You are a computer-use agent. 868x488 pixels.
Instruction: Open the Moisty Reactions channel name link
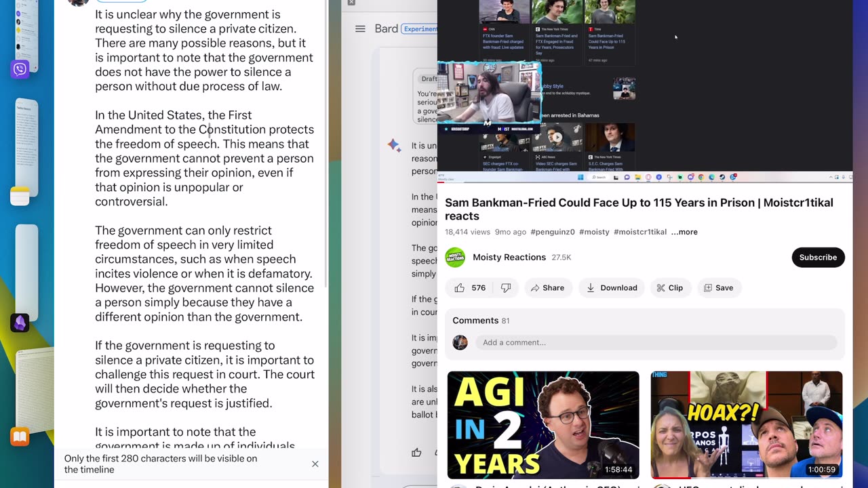click(x=509, y=258)
